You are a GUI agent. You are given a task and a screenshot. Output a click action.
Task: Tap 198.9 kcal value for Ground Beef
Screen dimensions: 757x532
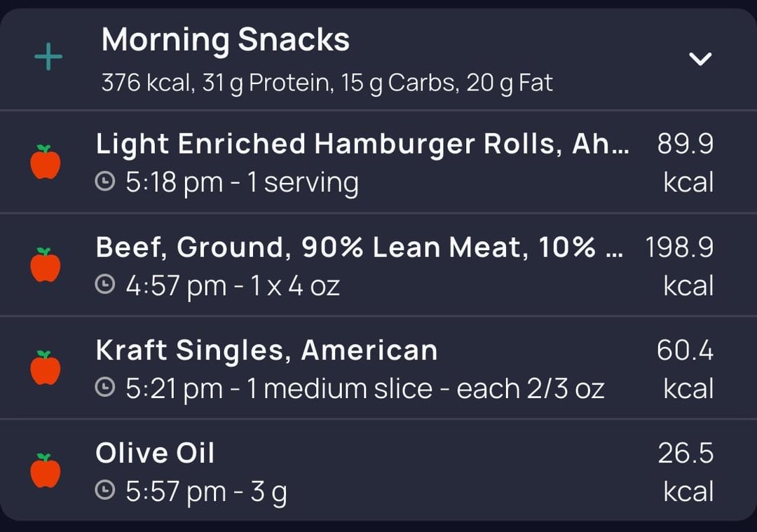680,266
